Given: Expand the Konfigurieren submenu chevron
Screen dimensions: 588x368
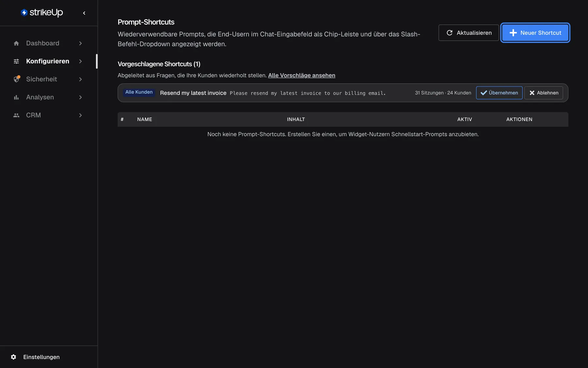Looking at the screenshot, I should pos(80,61).
